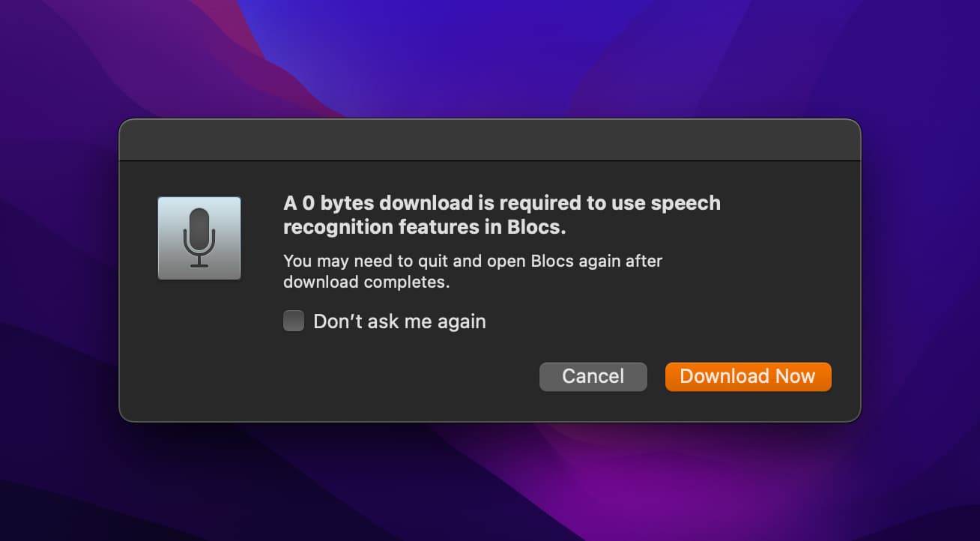
Task: Dismiss the speech download prompt with Cancel
Action: [593, 376]
